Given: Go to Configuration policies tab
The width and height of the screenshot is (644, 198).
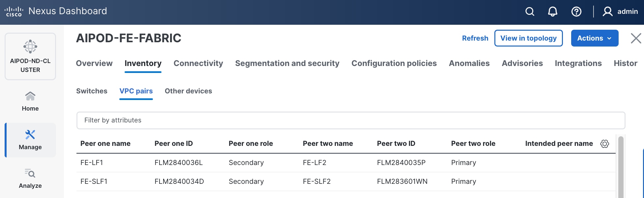Looking at the screenshot, I should pos(394,63).
